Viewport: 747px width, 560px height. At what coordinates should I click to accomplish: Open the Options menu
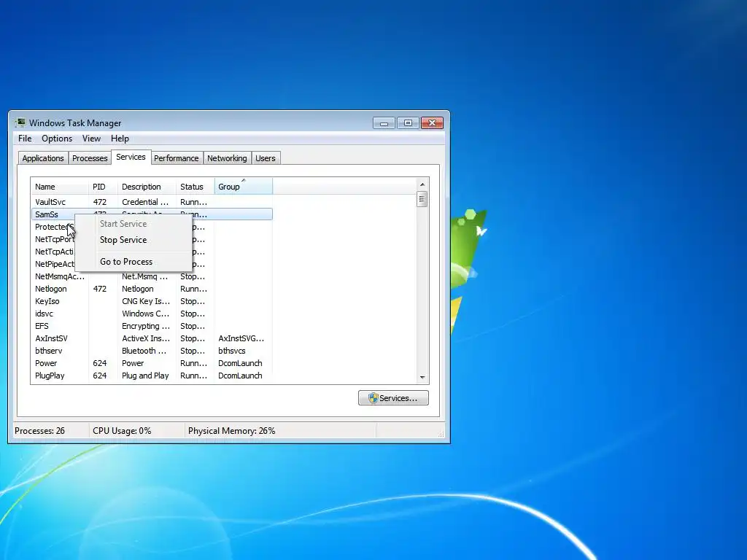[x=57, y=139]
